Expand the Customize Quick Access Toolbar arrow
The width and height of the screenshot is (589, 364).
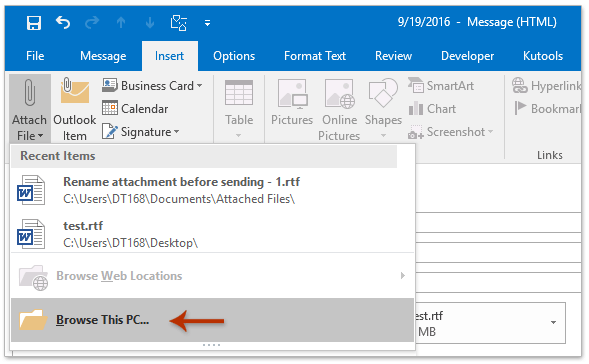coord(207,23)
